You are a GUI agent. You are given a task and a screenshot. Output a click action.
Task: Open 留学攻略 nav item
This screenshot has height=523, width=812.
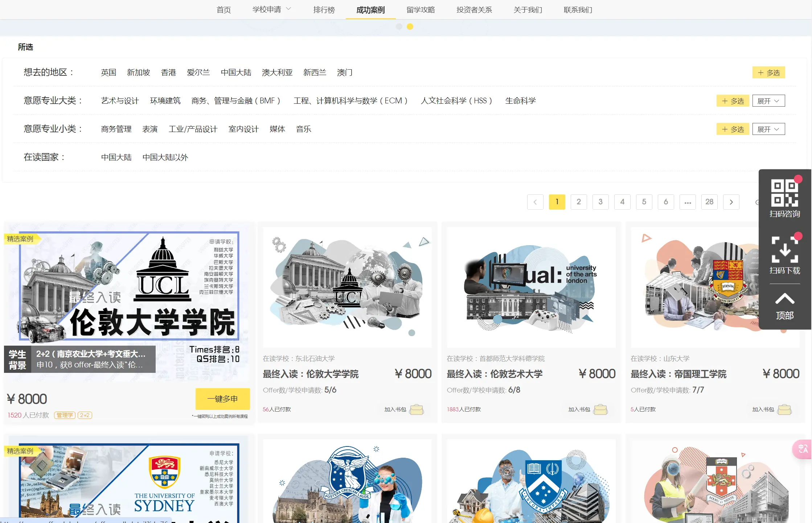click(421, 10)
